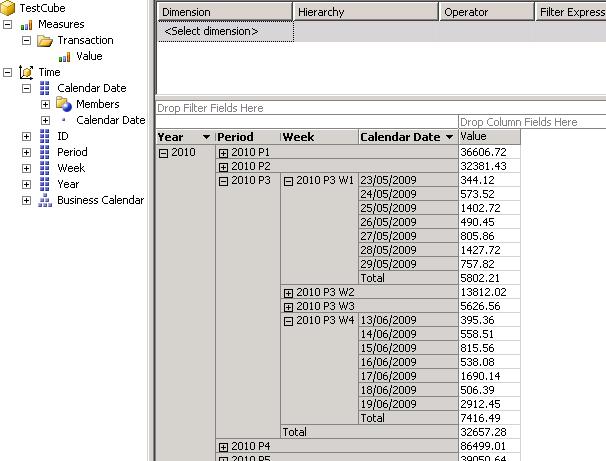Click the TestCube cube icon
This screenshot has height=461, width=606.
pyautogui.click(x=7, y=8)
